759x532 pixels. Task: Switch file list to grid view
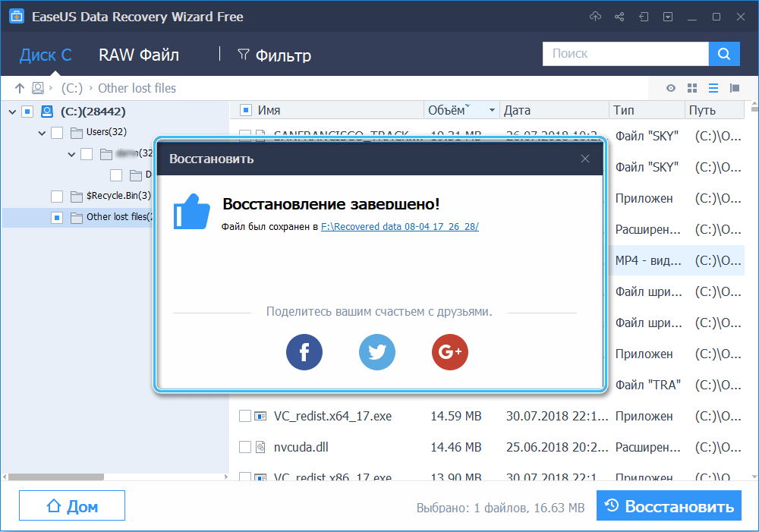tap(691, 87)
